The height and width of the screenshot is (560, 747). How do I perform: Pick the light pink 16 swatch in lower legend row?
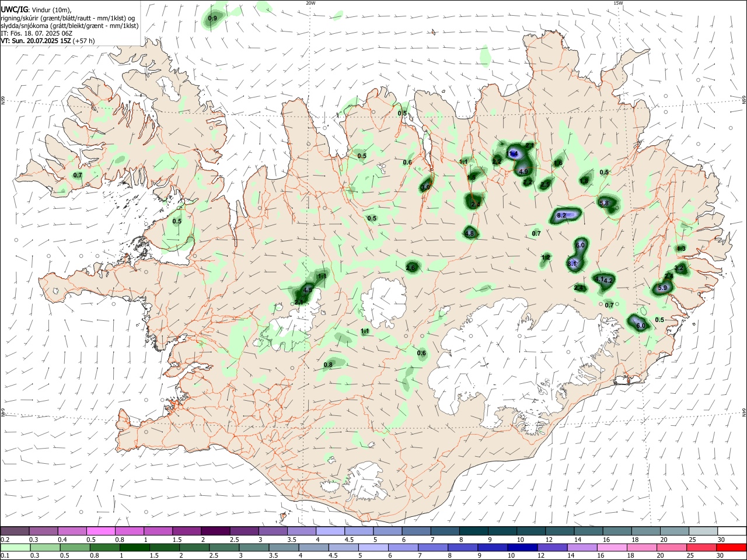(x=612, y=548)
